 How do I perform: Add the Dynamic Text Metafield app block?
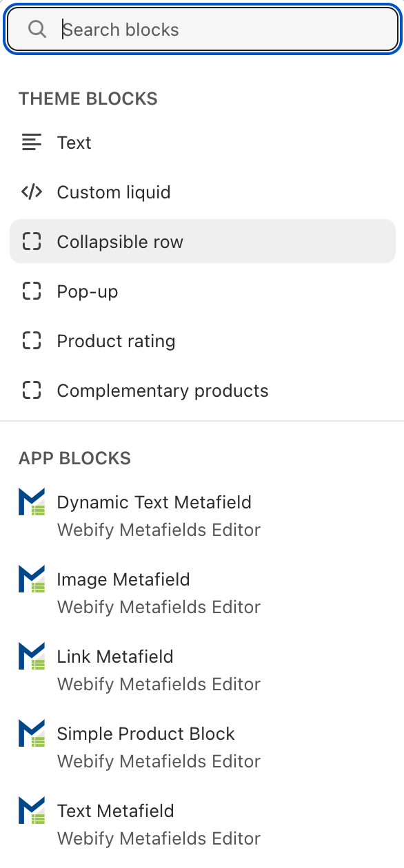(202, 516)
